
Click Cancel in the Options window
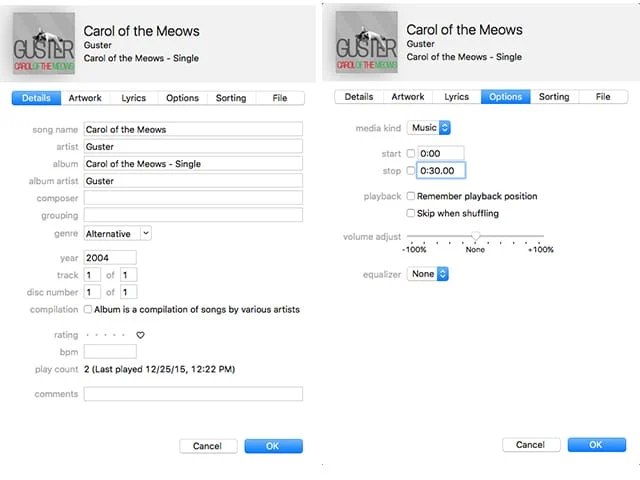click(x=531, y=445)
